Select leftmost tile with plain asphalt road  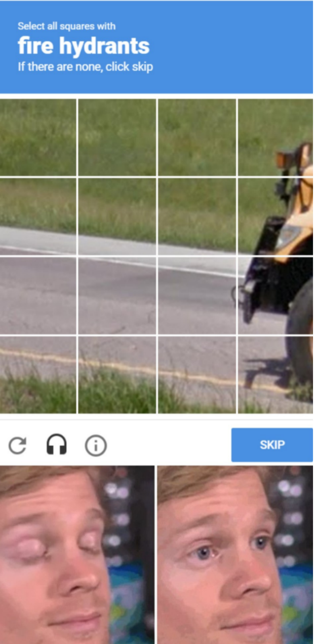(x=38, y=295)
